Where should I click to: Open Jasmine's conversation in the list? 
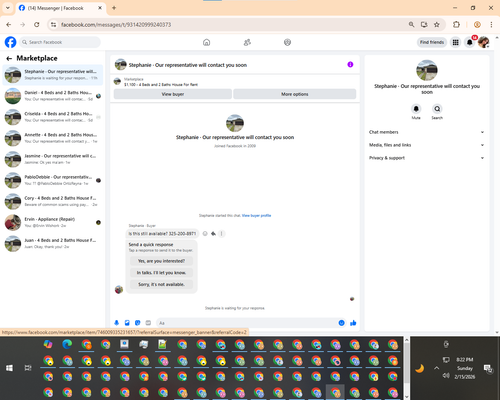53,159
